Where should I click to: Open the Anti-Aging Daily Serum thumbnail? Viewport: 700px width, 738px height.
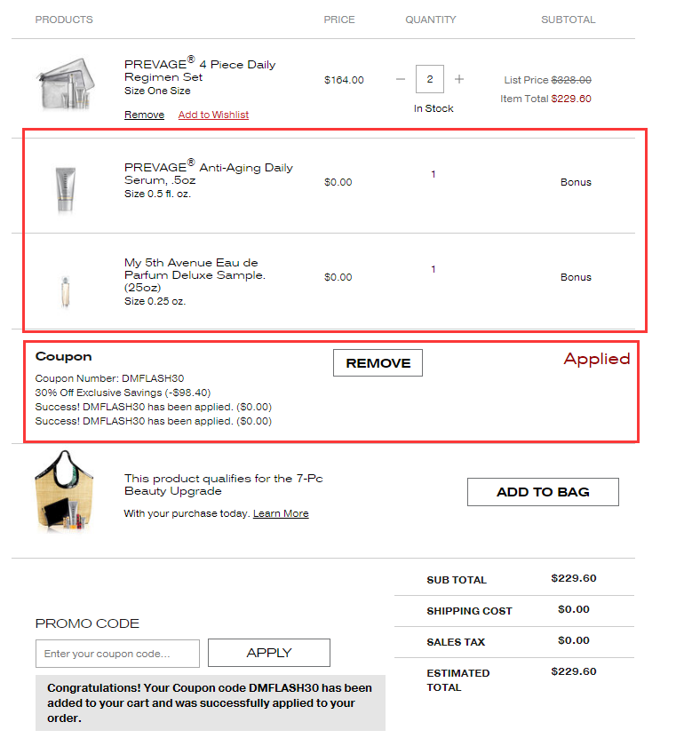[x=66, y=190]
